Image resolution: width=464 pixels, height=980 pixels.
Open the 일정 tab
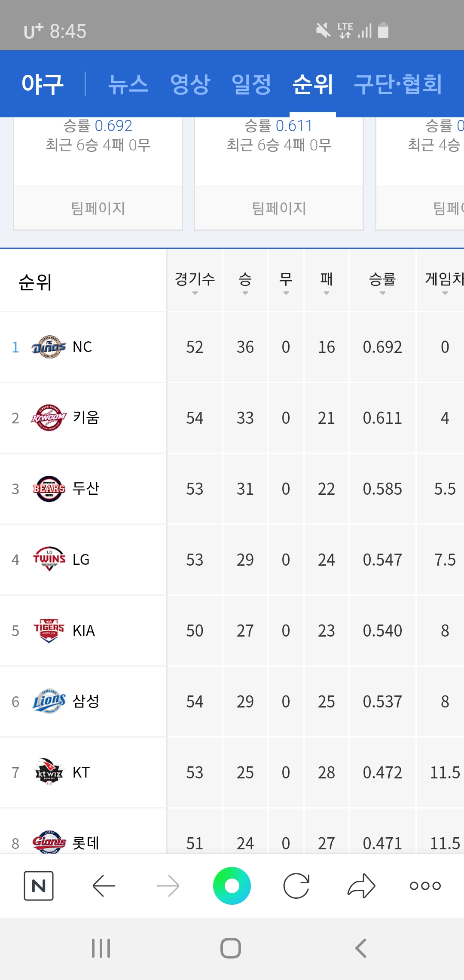coord(251,84)
